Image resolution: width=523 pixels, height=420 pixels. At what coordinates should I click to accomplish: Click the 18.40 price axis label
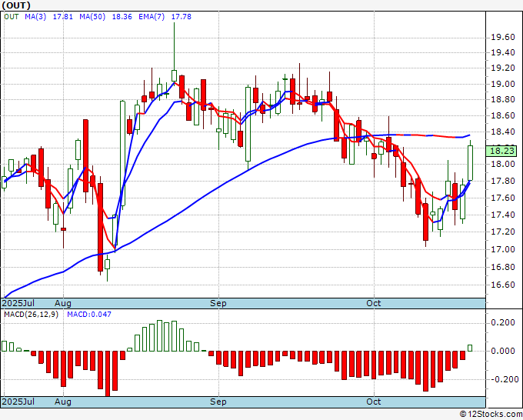(x=503, y=132)
